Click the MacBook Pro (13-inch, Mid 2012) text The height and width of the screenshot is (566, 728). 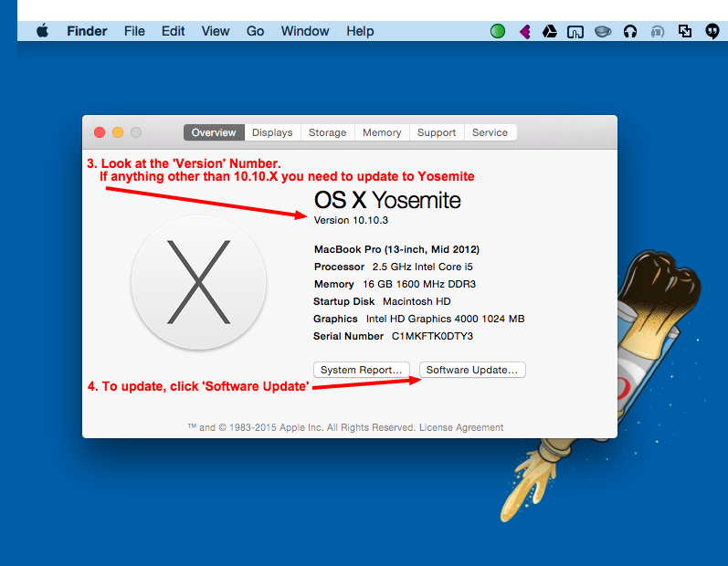coord(396,249)
